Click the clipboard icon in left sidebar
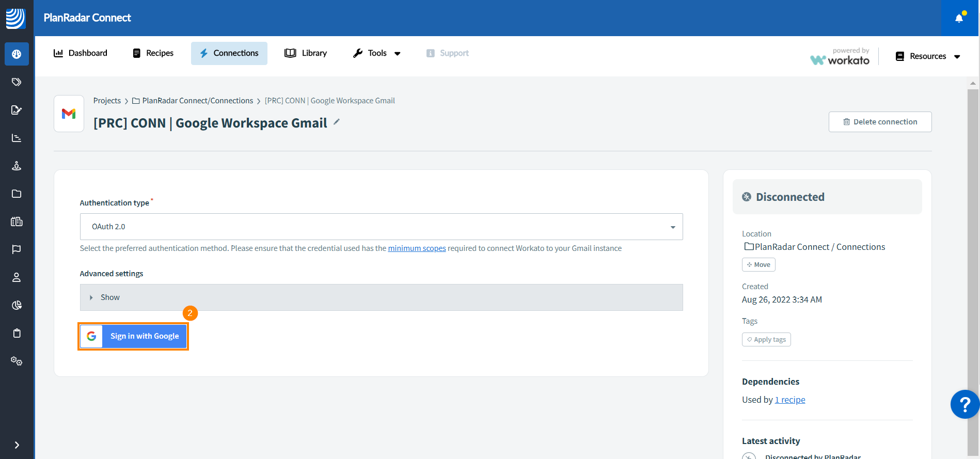 (17, 333)
